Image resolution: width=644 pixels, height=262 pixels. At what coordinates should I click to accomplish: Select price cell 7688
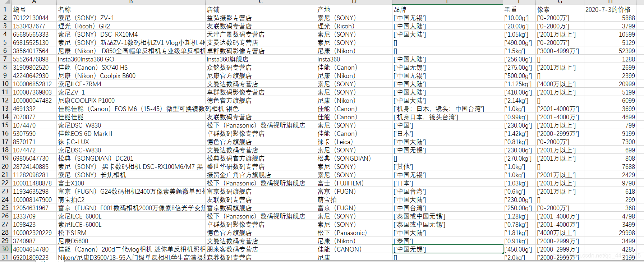[x=610, y=166]
